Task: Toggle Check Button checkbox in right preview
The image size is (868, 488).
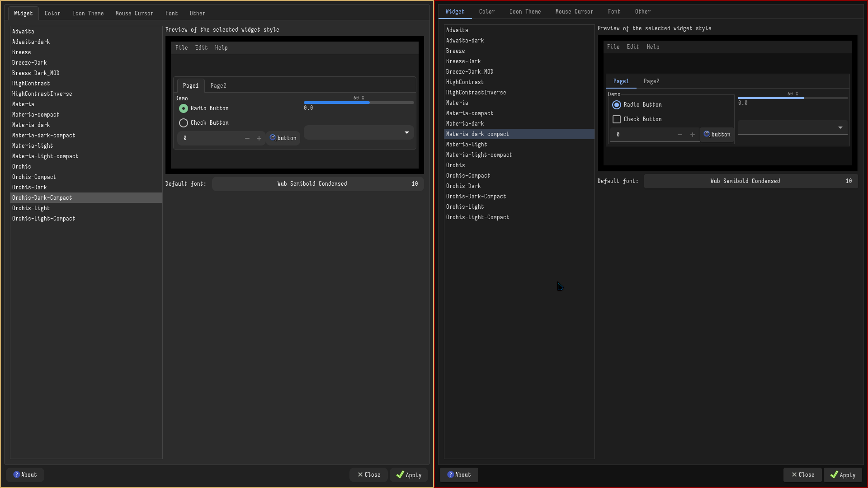Action: click(617, 119)
